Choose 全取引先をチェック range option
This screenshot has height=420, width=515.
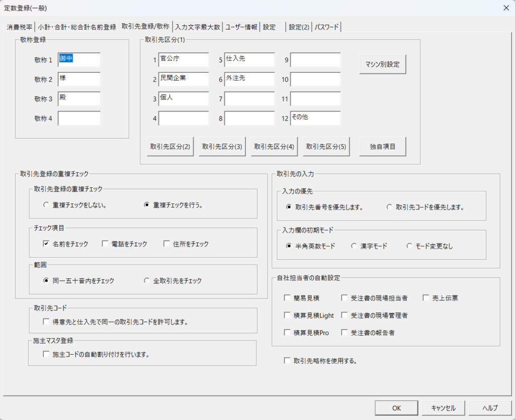(147, 281)
